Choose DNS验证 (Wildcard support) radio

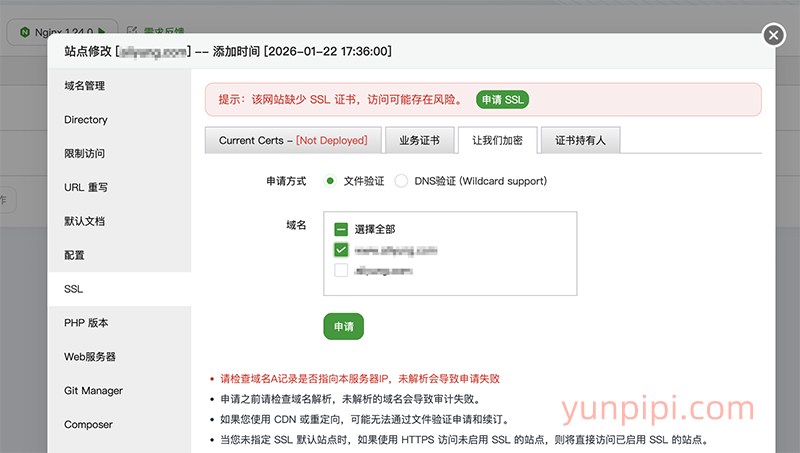[402, 182]
